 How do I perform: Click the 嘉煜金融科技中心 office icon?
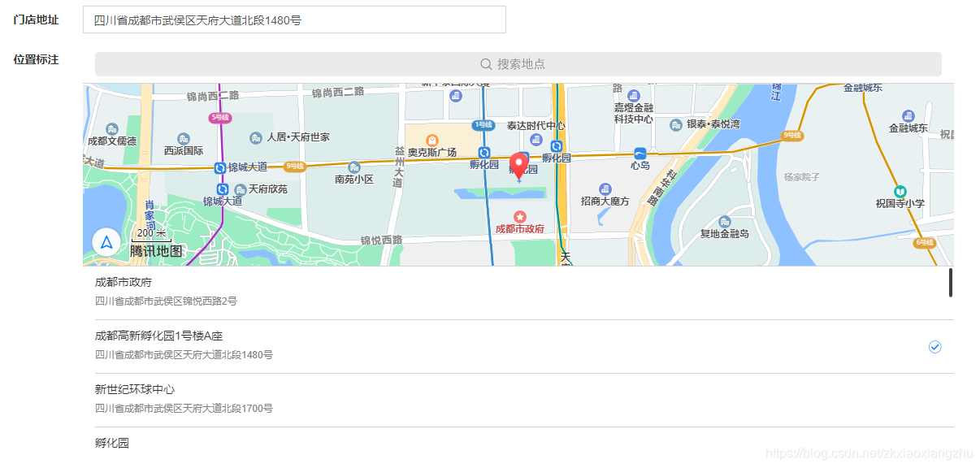click(x=633, y=96)
